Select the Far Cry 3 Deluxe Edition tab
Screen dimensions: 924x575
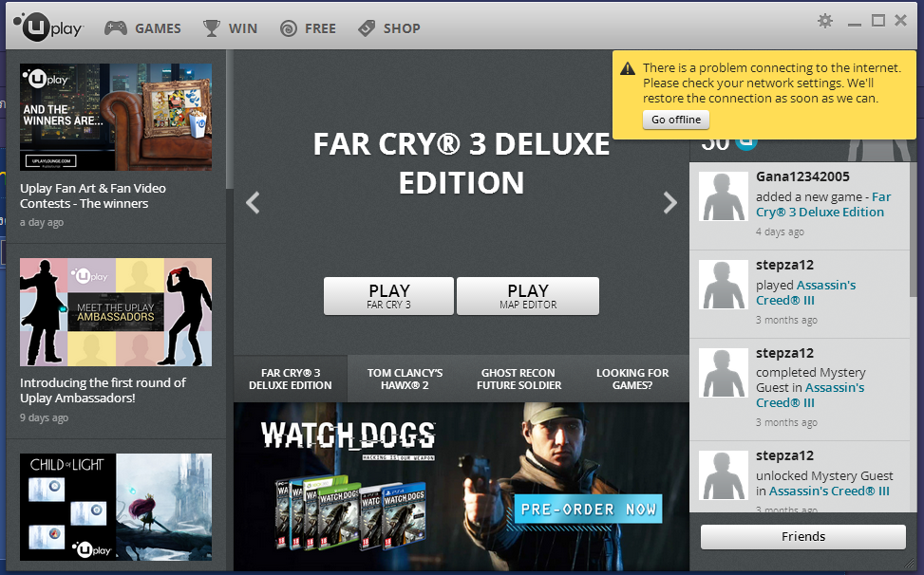pyautogui.click(x=291, y=379)
